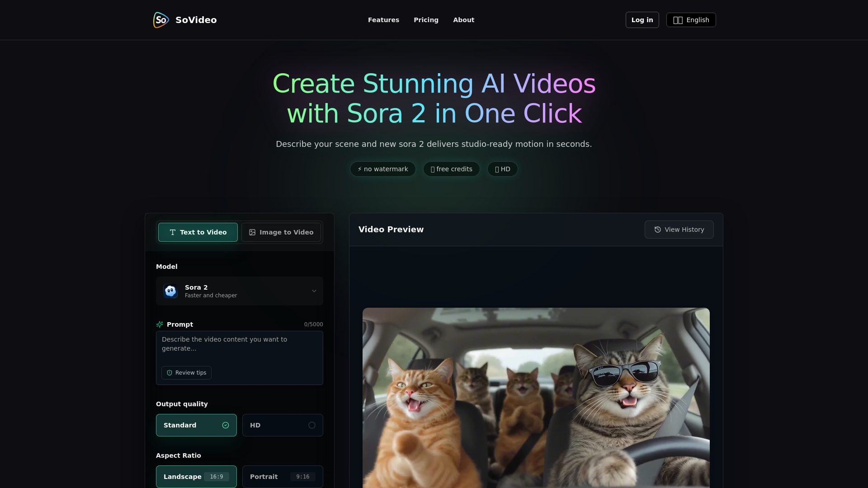The image size is (868, 488).
Task: Open the About nav link
Action: 463,20
